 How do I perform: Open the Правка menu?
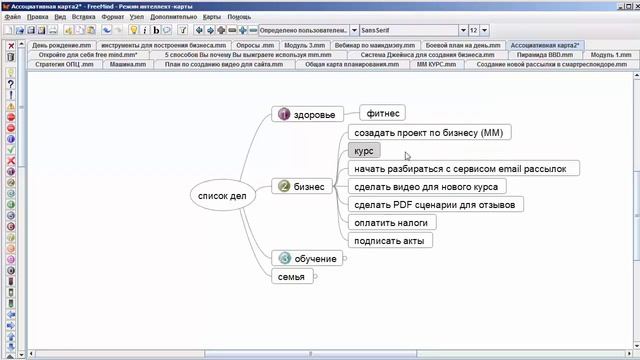(38, 17)
